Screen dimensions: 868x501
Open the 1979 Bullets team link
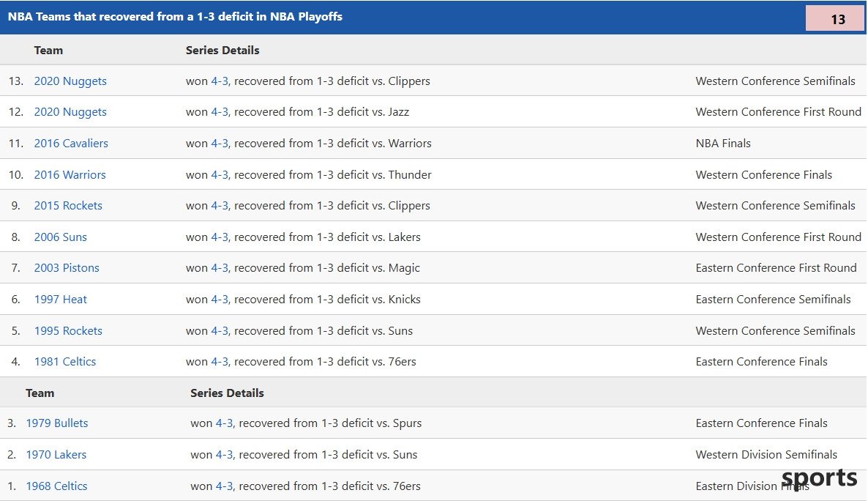pyautogui.click(x=57, y=423)
